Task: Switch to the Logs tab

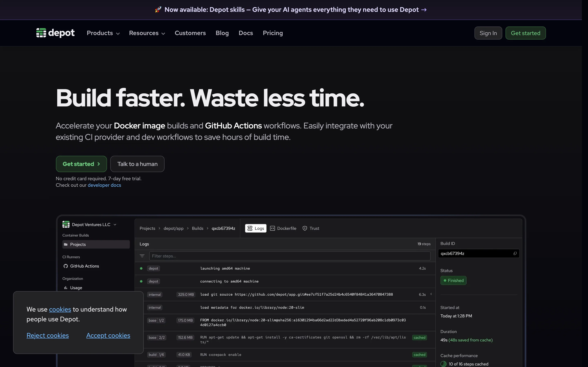Action: pos(256,228)
